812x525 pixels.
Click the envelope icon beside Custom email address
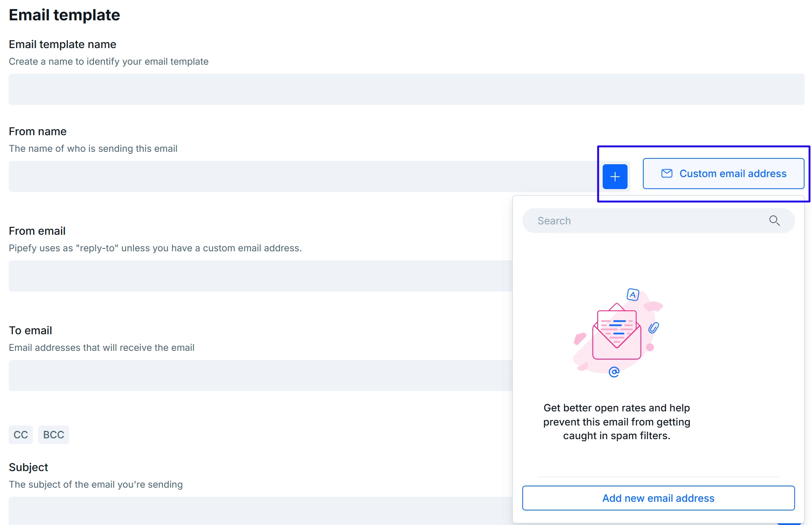coord(667,173)
